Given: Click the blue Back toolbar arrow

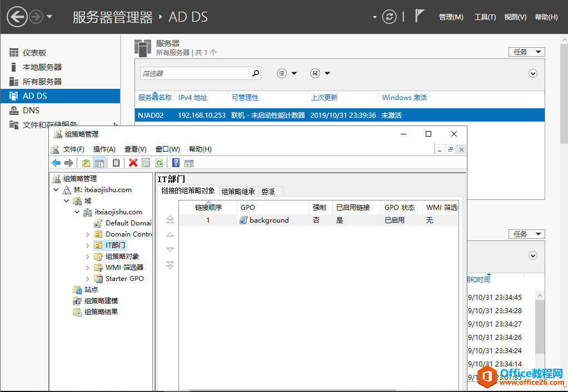Looking at the screenshot, I should [56, 163].
